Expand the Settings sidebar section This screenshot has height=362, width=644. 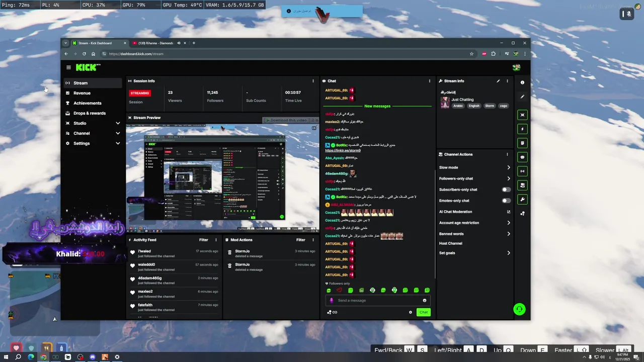pyautogui.click(x=118, y=143)
